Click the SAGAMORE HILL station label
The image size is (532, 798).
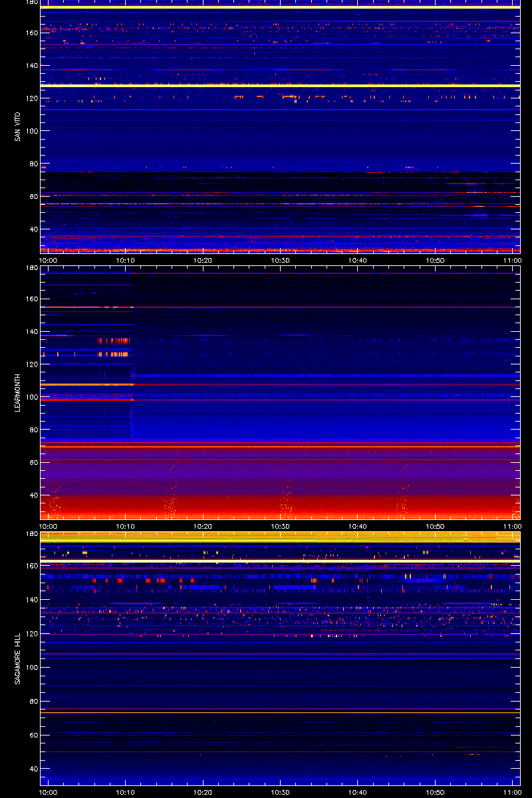[17, 659]
